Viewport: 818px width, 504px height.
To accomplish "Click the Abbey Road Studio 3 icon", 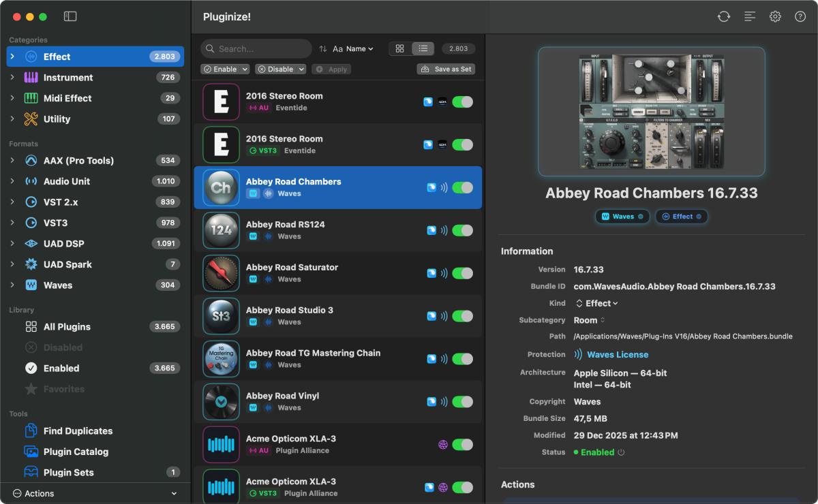I will click(x=221, y=316).
